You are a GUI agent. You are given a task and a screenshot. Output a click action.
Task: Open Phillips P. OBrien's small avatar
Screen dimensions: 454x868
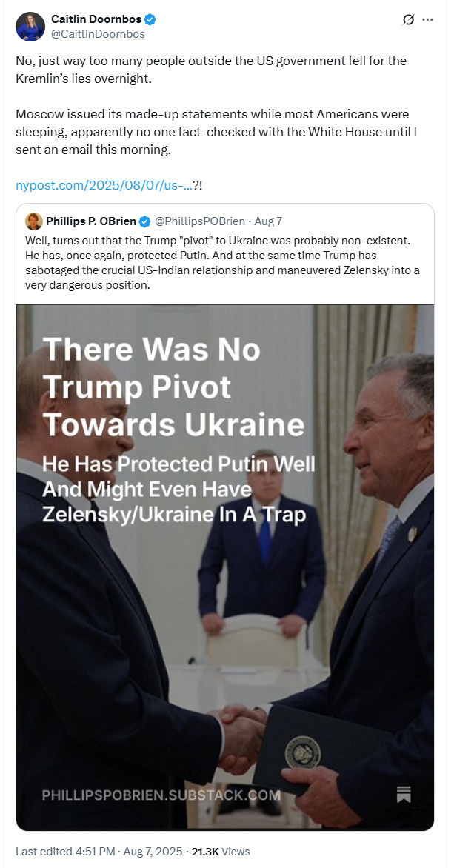(33, 221)
